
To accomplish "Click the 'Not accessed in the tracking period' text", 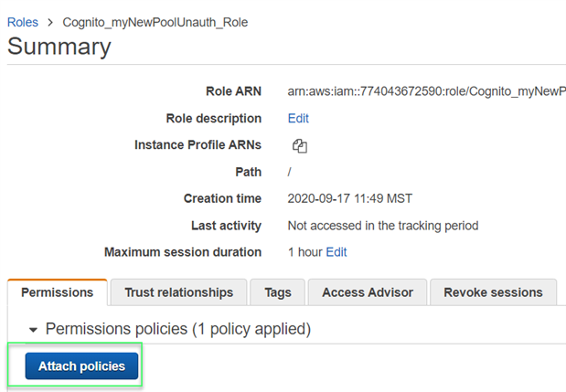I will 382,225.
